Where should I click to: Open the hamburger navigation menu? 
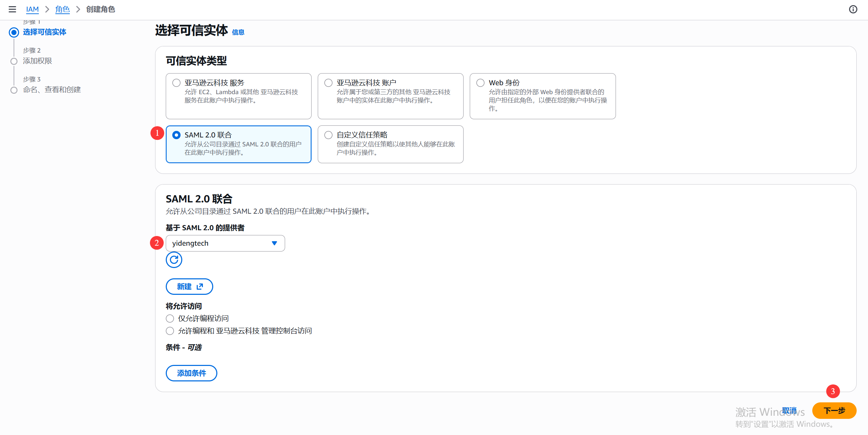(12, 9)
